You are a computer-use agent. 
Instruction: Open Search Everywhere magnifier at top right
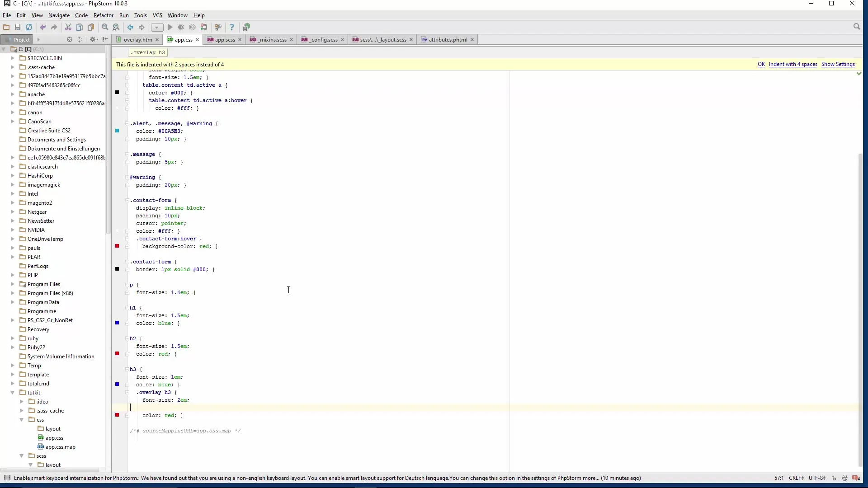(857, 27)
